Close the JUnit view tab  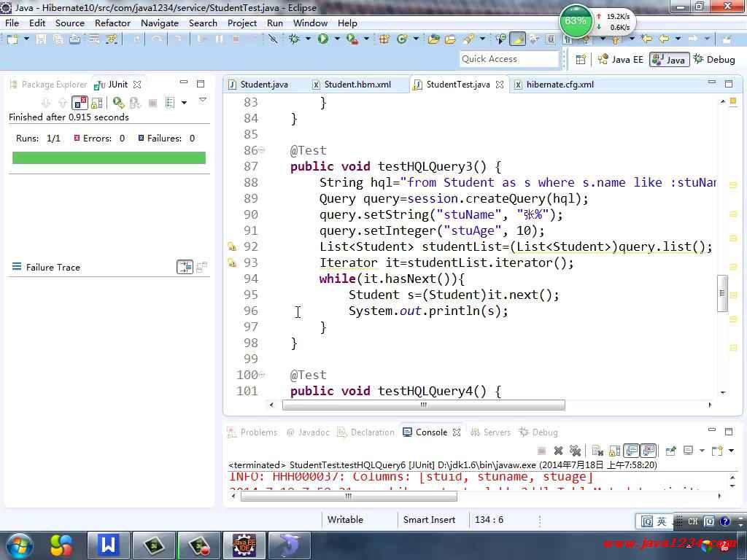point(137,85)
